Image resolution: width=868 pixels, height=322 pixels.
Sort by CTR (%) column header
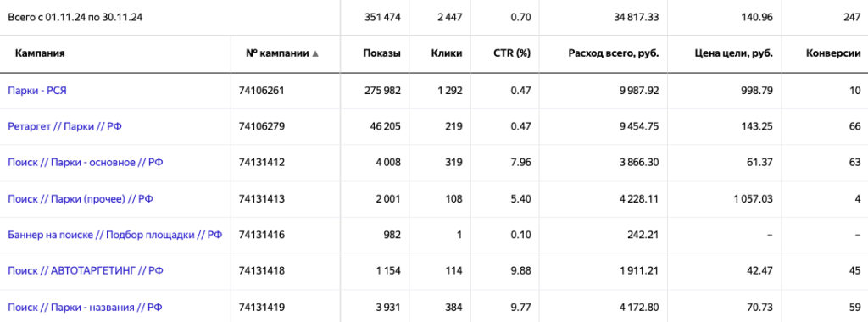(x=512, y=53)
